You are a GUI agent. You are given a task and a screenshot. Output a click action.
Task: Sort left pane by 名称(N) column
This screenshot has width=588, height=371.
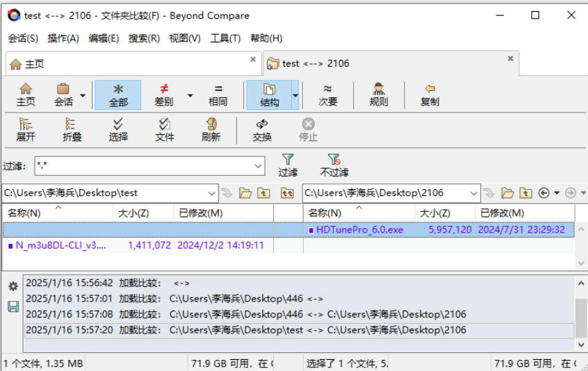(58, 213)
